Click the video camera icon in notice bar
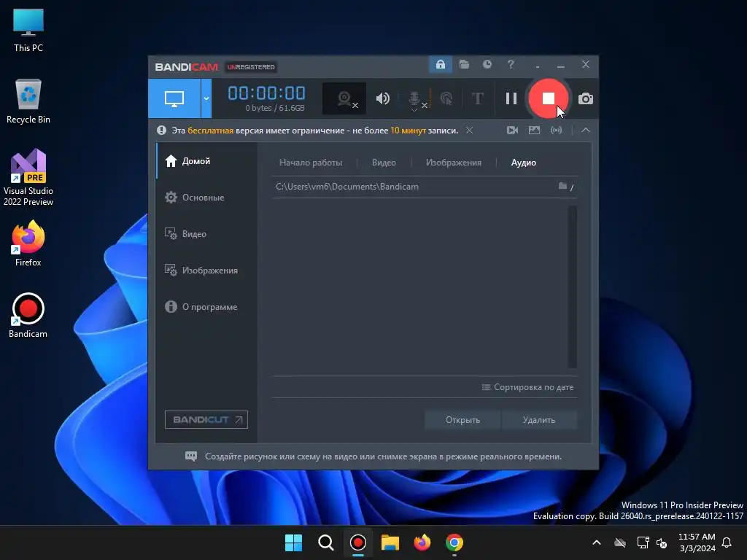 (x=512, y=130)
